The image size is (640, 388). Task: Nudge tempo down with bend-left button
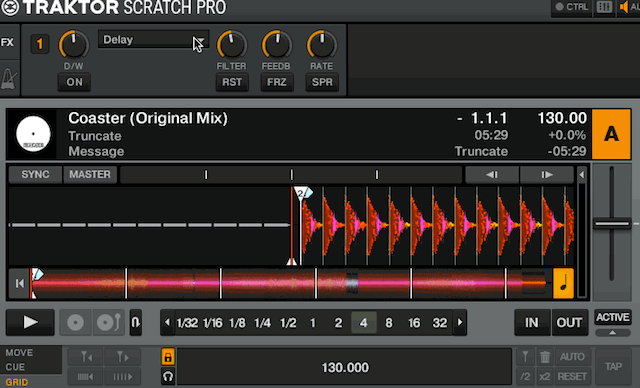tap(492, 175)
